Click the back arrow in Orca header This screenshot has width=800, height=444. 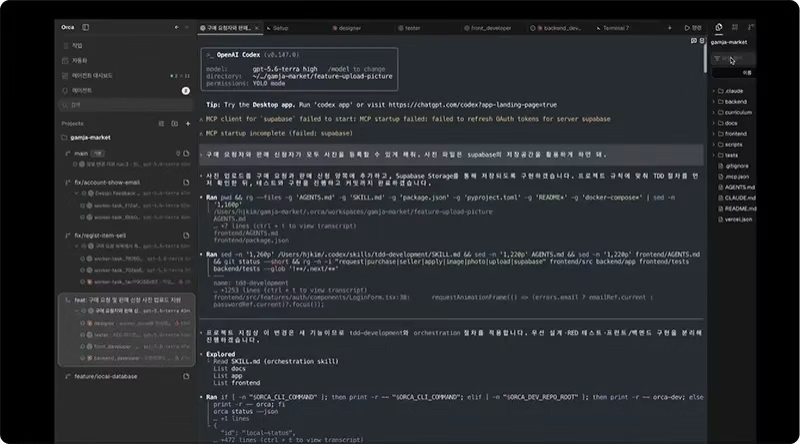177,28
